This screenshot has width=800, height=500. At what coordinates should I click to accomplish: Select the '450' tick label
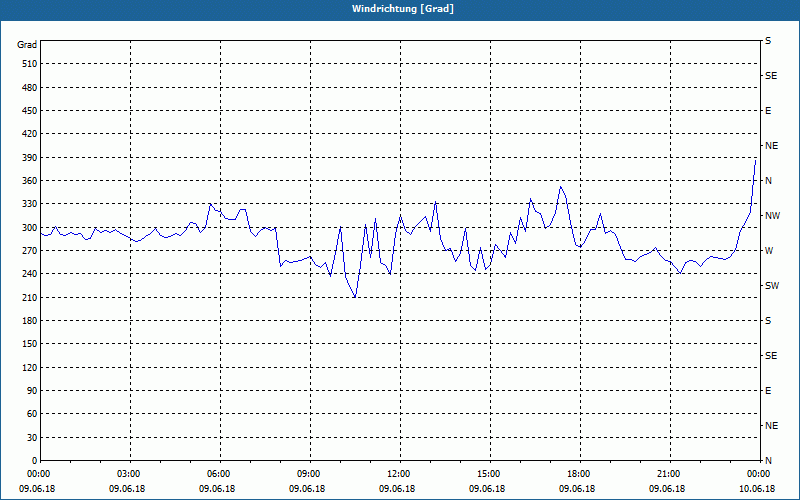pyautogui.click(x=30, y=111)
